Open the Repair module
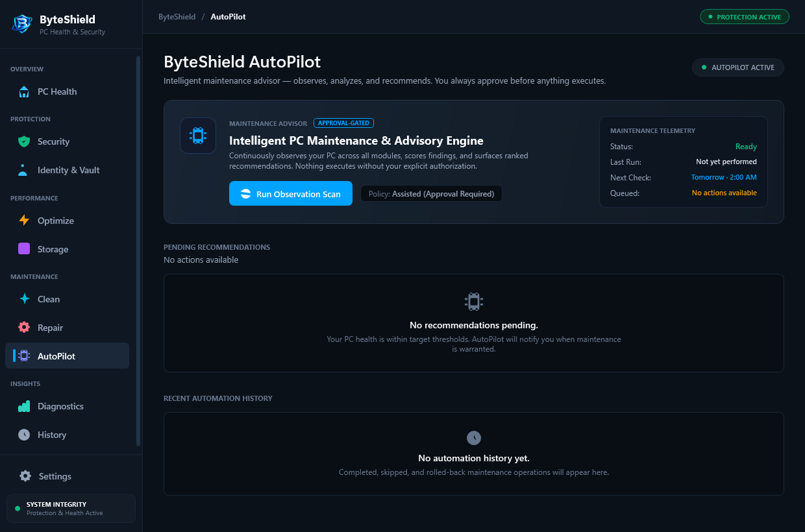 pyautogui.click(x=68, y=328)
